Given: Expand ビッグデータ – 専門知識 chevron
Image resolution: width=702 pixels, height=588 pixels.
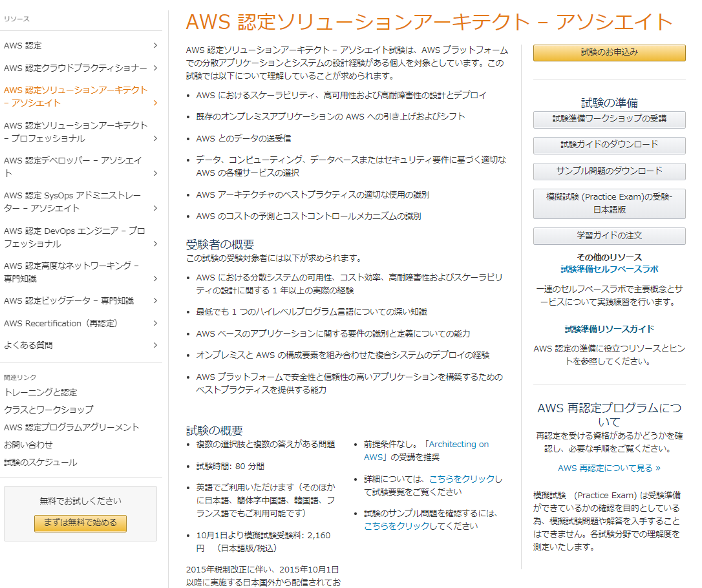Looking at the screenshot, I should coord(155,300).
